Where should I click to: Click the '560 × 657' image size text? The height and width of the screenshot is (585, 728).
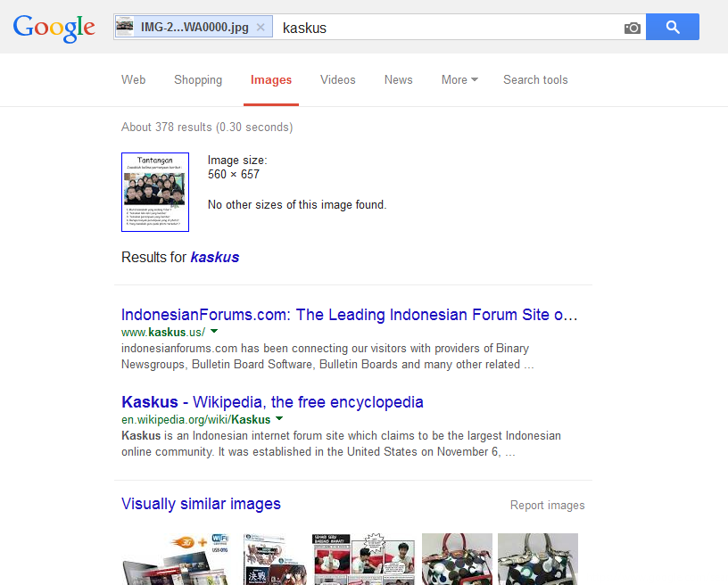pyautogui.click(x=234, y=175)
